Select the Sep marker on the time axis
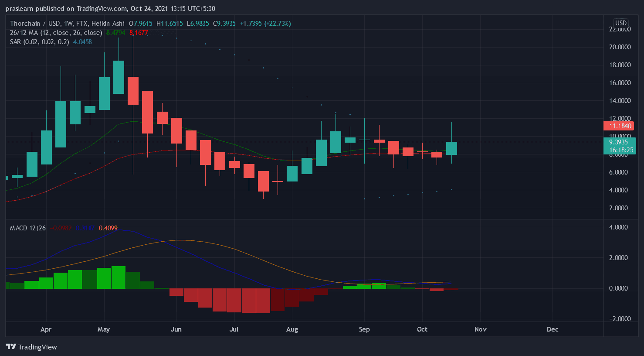Image resolution: width=644 pixels, height=356 pixels. tap(364, 329)
